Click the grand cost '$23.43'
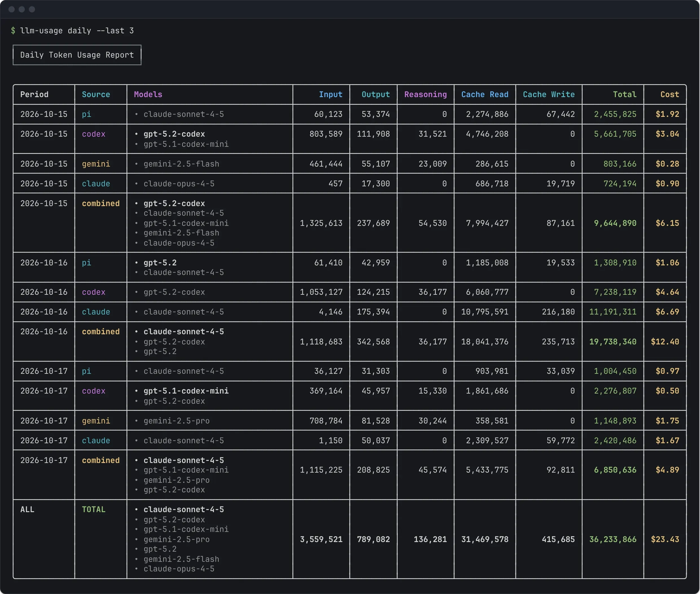 665,540
